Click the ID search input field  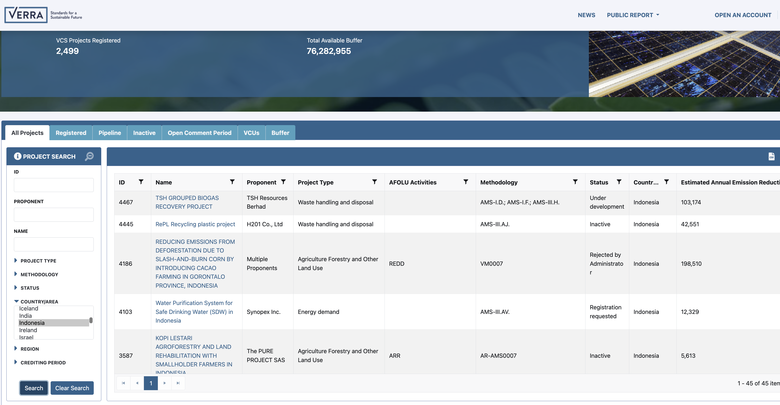pyautogui.click(x=54, y=185)
